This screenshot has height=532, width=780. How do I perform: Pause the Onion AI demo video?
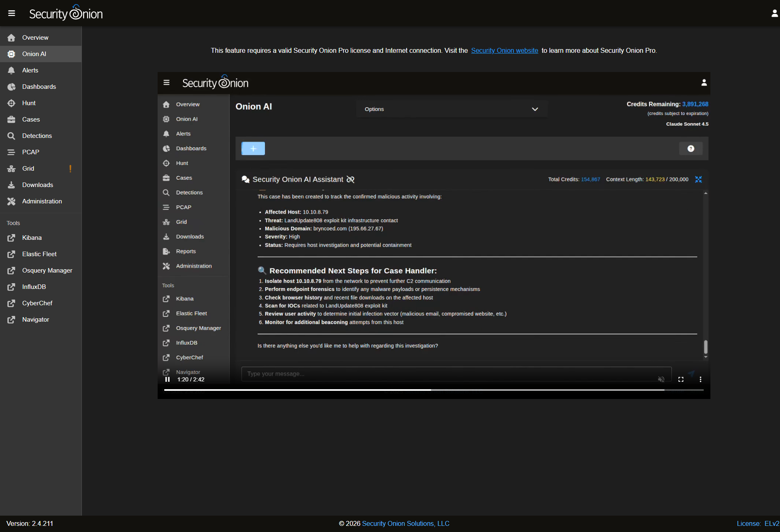[x=167, y=379]
